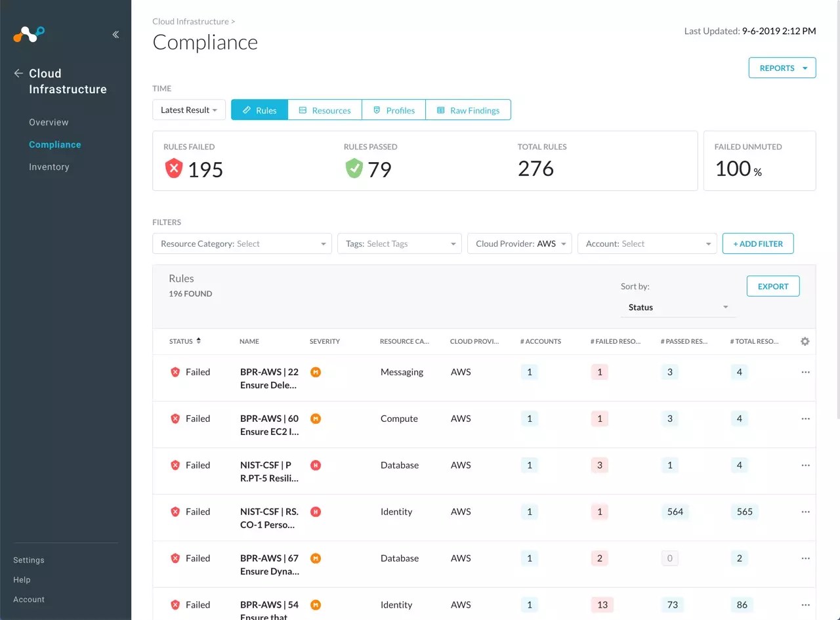This screenshot has width=840, height=620.
Task: Click the Failed status icon for NIST-CSF | RS.CO-1
Action: coord(175,512)
